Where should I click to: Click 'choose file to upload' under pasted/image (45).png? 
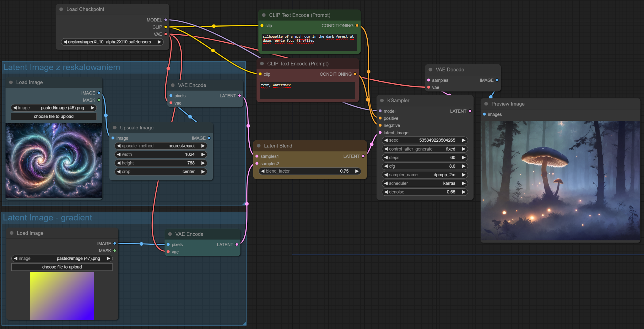54,117
